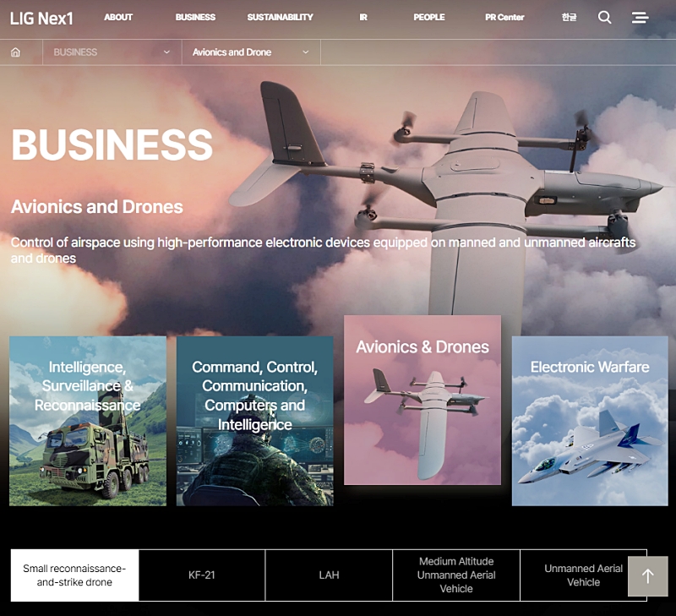Click the large BUSINESS hero heading

tap(112, 144)
